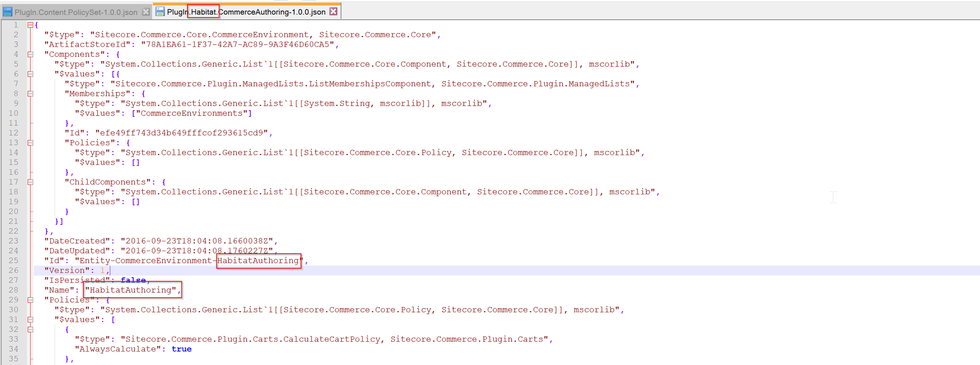Click the "CommerceEnvironments" value on line 10
Image resolution: width=980 pixels, height=365 pixels.
[x=192, y=113]
